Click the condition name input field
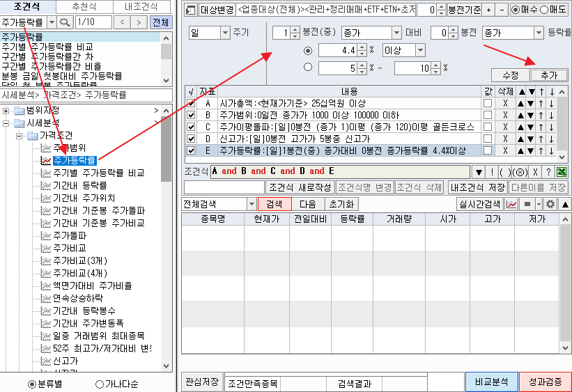 (224, 187)
